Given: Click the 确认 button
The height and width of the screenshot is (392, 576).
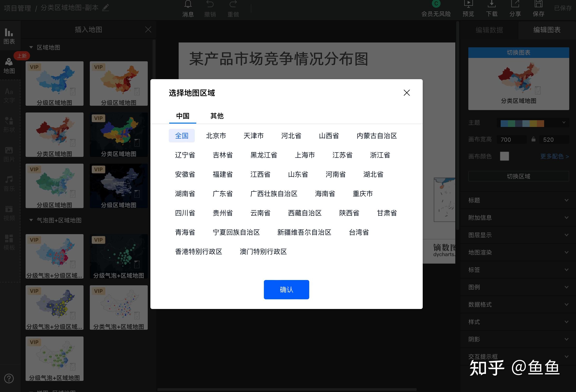Looking at the screenshot, I should click(287, 289).
